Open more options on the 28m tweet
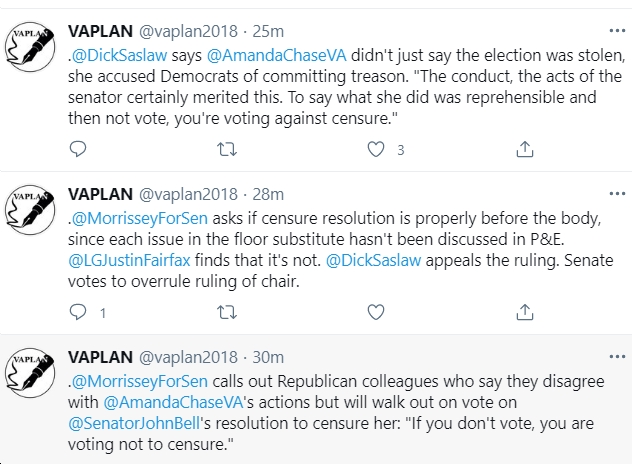Screen dimensions: 632x464 [x=617, y=194]
